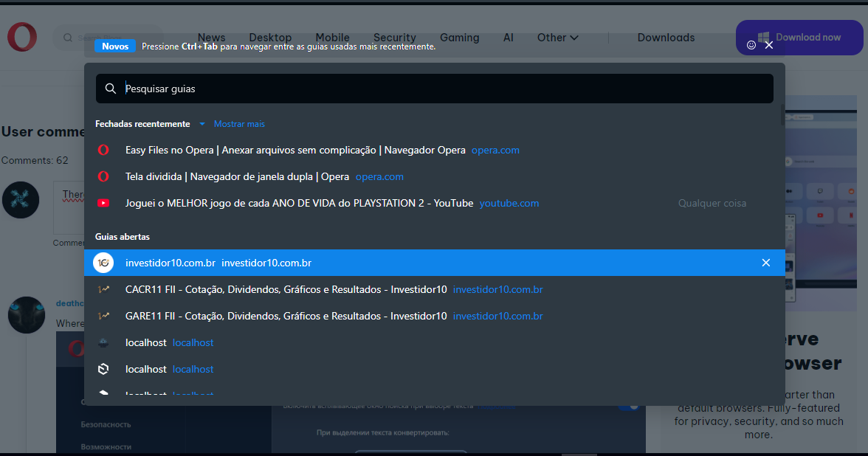The width and height of the screenshot is (868, 456).
Task: Switch to the CACR11 FII tab
Action: pyautogui.click(x=435, y=289)
